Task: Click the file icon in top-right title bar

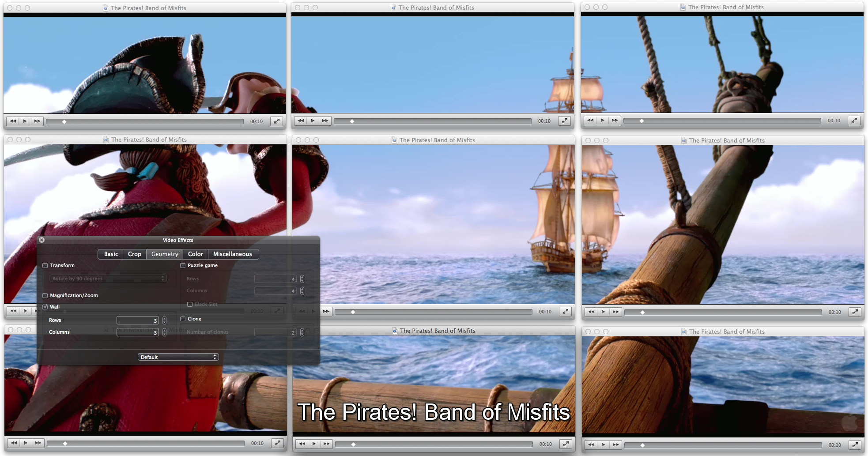Action: [683, 7]
